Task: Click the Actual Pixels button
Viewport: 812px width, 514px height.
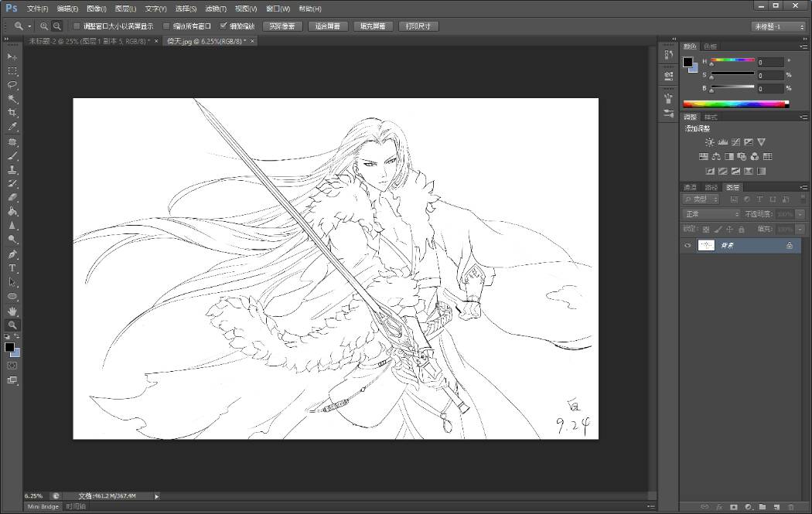Action: pyautogui.click(x=282, y=26)
